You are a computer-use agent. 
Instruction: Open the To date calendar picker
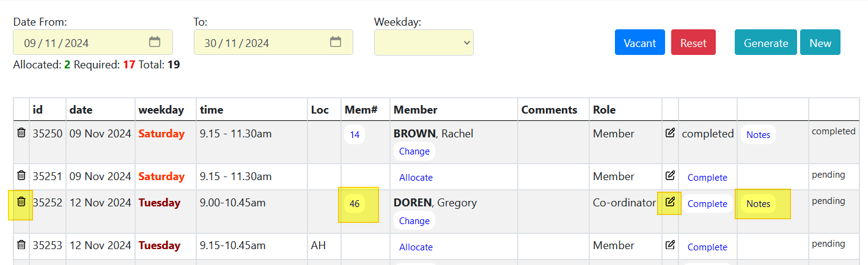[x=336, y=42]
